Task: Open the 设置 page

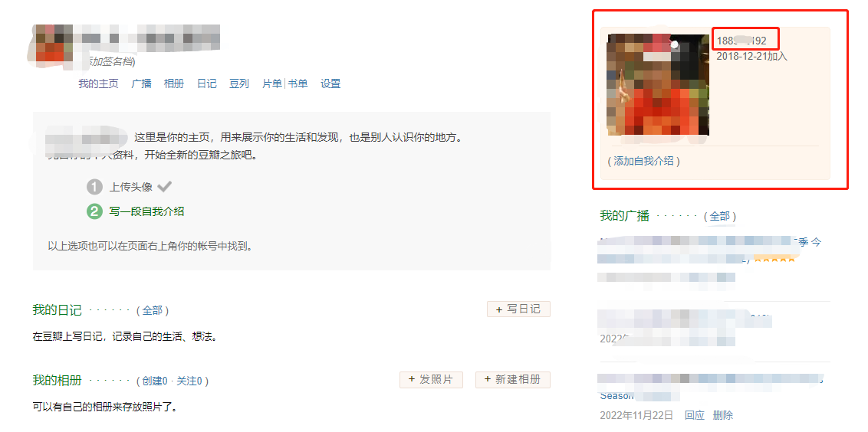Action: pyautogui.click(x=330, y=84)
